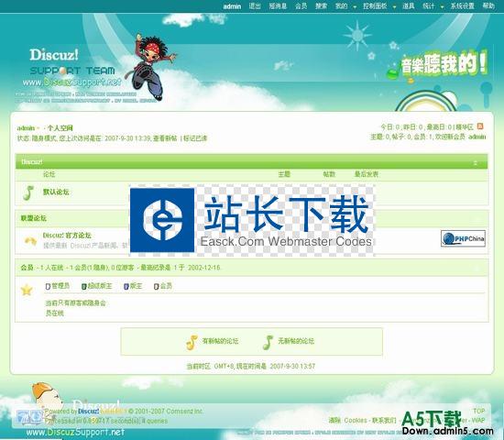Viewport: 504px width, 440px height.
Task: Click 联系我们 contact us footer link
Action: (384, 421)
